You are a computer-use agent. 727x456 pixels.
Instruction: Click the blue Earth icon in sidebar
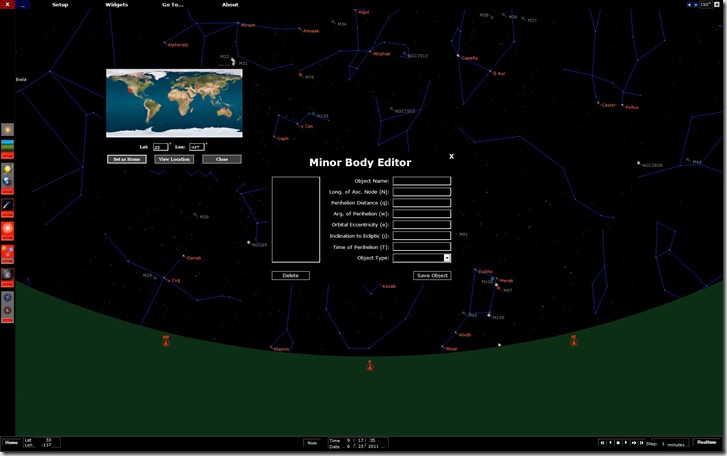7,181
